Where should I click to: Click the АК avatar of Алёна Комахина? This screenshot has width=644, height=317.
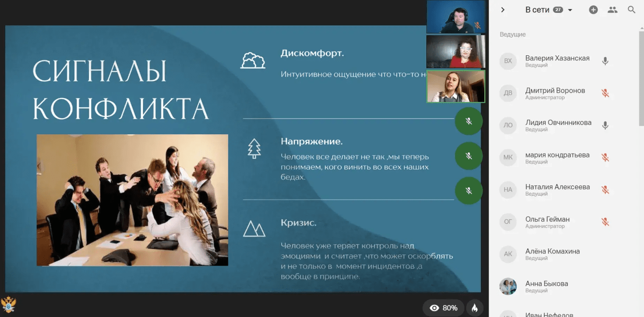coord(508,254)
